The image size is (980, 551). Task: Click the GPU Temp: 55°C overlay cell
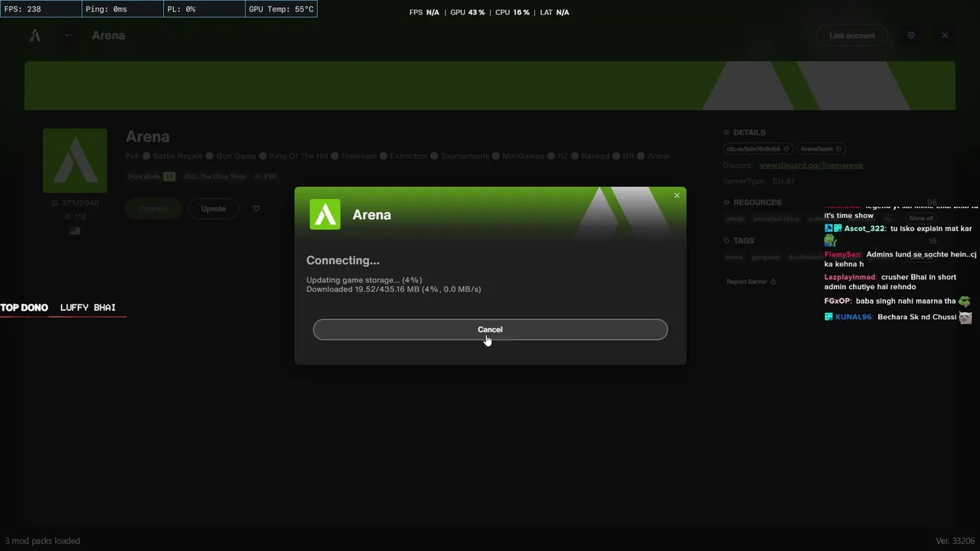[x=281, y=9]
